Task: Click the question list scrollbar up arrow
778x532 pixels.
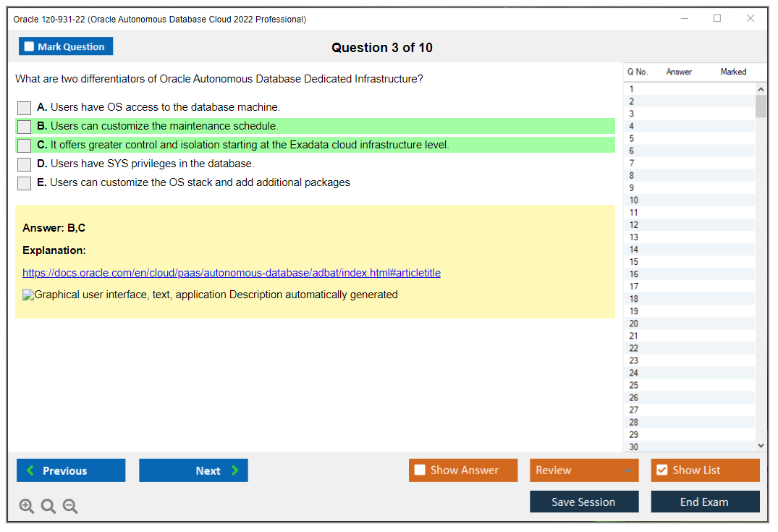Action: pos(761,88)
